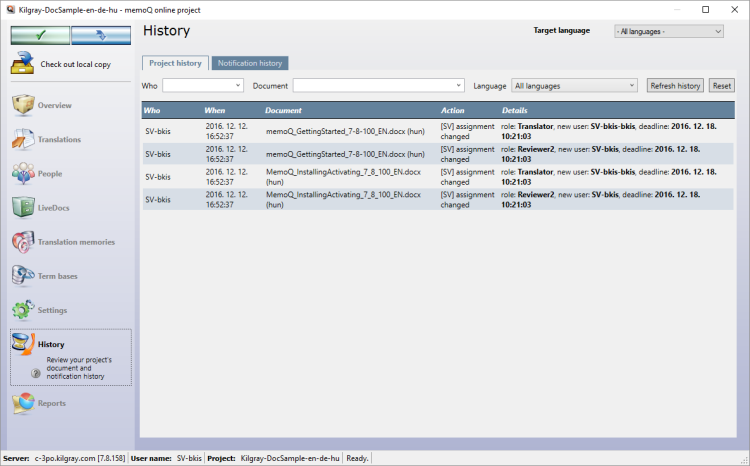Open LiveDocs from the sidebar

click(23, 208)
